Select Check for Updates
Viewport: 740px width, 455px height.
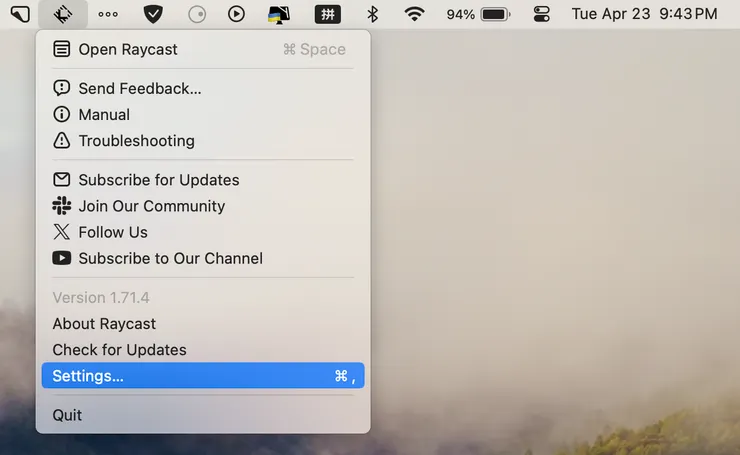[203, 350]
